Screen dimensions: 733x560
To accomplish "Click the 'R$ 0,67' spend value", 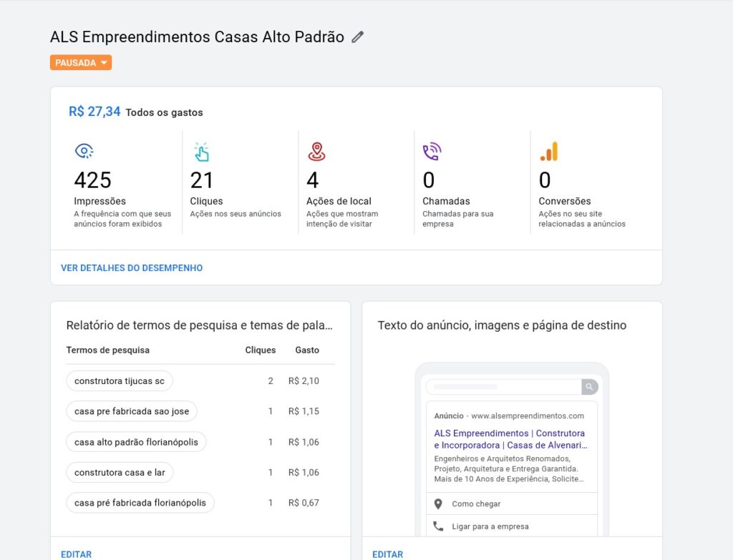I will [304, 503].
